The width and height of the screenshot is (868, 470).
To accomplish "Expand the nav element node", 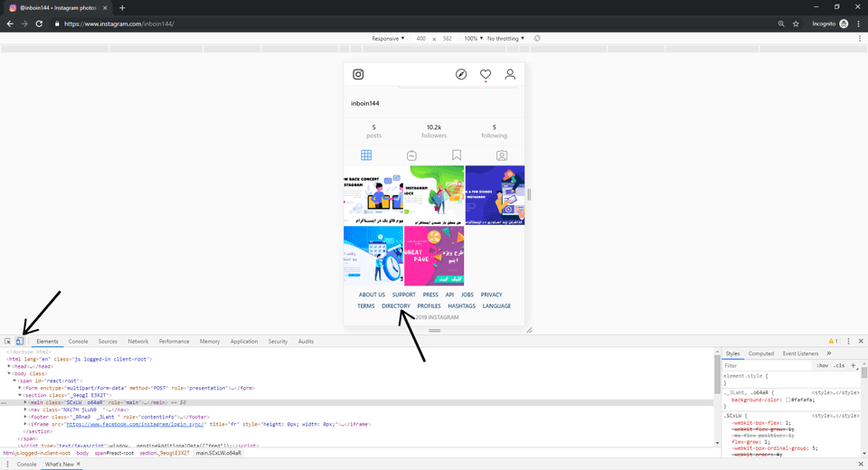I will click(x=25, y=409).
